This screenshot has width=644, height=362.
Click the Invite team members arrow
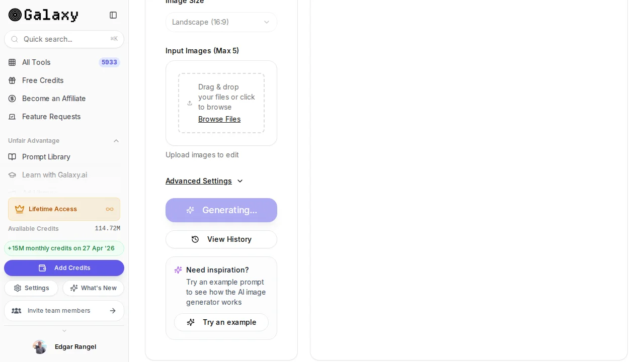coord(113,311)
